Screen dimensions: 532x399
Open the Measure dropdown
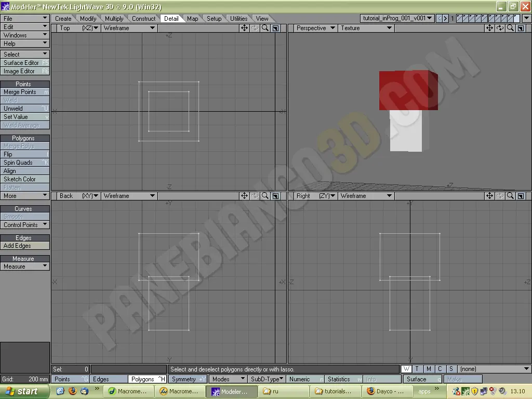[25, 267]
